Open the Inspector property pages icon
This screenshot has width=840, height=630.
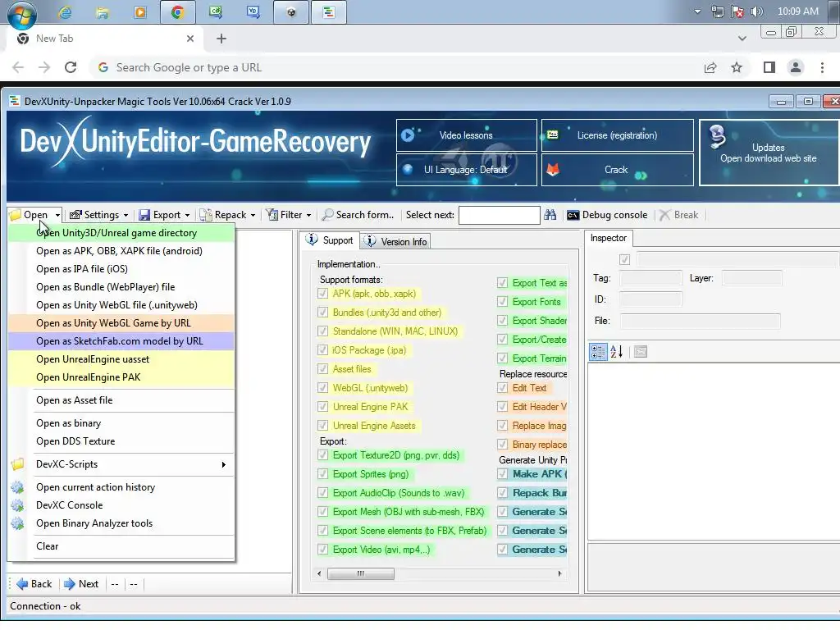coord(640,351)
